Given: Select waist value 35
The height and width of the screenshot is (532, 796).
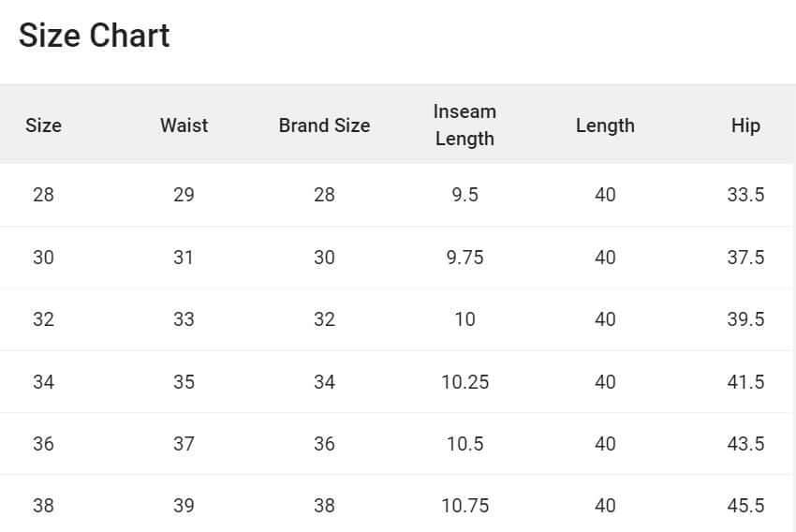Looking at the screenshot, I should (x=184, y=381).
